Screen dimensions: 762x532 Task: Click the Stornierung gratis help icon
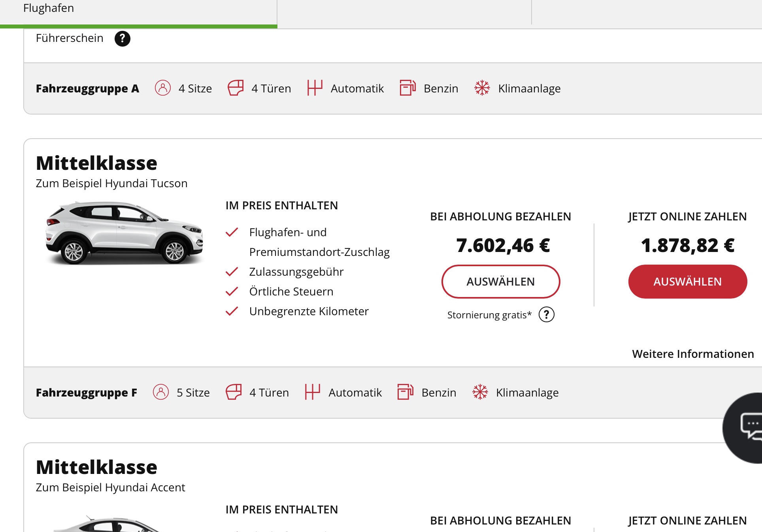[x=546, y=315]
